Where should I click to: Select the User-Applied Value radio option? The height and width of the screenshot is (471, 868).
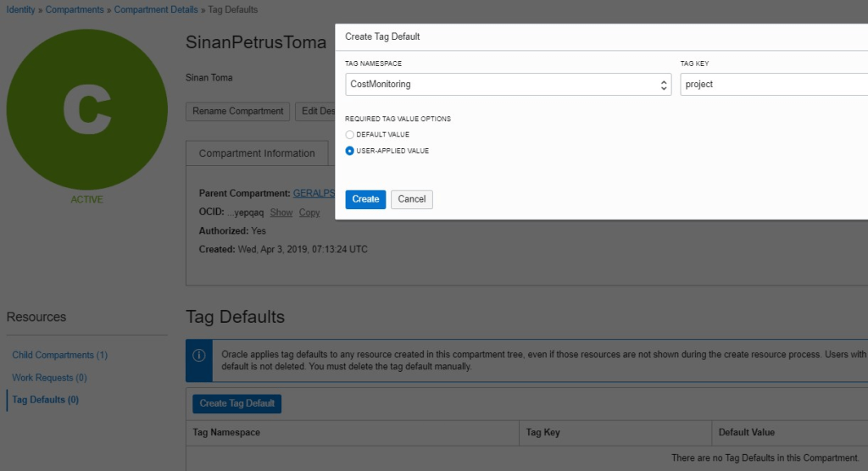pos(350,151)
